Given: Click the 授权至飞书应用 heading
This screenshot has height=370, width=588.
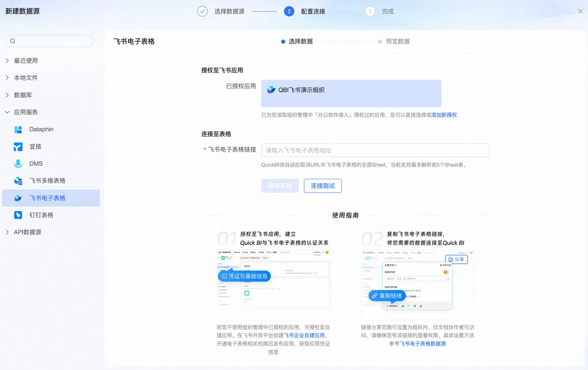Looking at the screenshot, I should (222, 70).
